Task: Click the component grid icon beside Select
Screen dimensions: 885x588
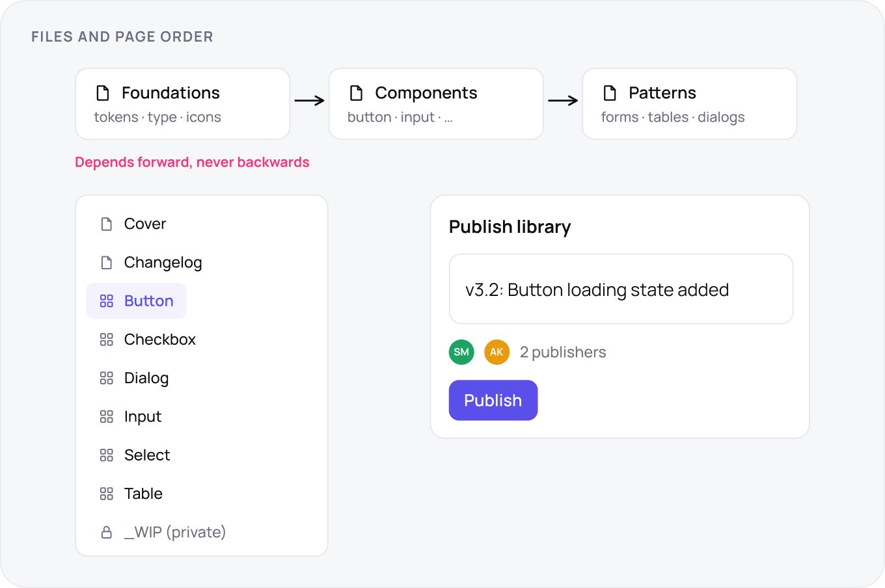Action: pos(107,455)
